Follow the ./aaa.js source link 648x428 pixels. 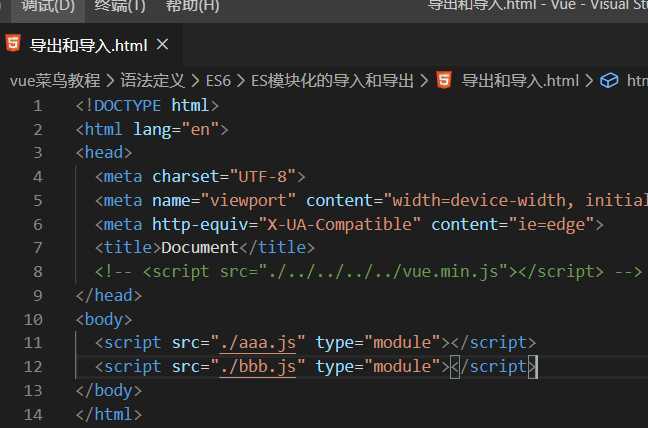(x=258, y=343)
